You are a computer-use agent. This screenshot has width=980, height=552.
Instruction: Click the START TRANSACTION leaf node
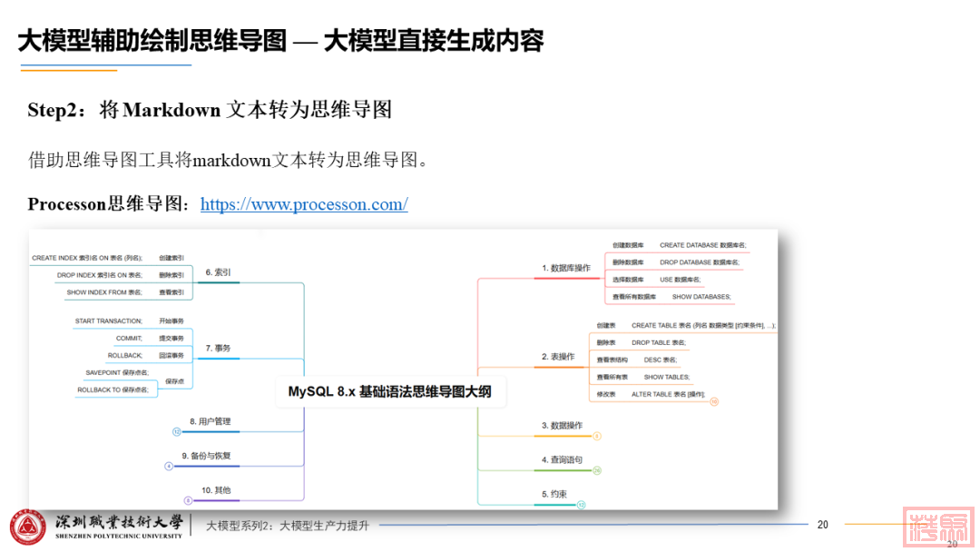(x=109, y=321)
